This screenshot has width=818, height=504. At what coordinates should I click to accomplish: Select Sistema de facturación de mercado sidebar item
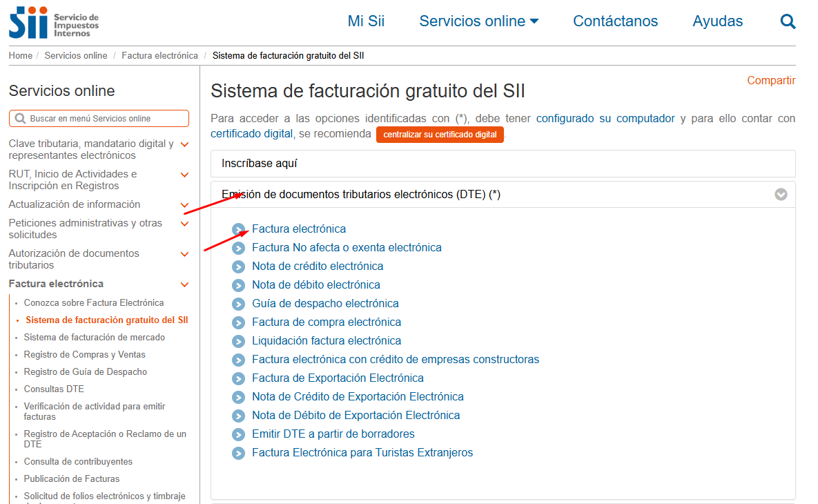(95, 338)
